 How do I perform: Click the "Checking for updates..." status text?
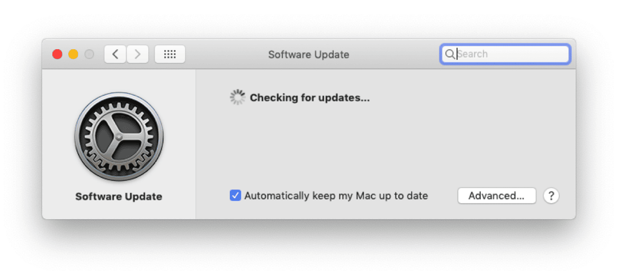pyautogui.click(x=309, y=98)
